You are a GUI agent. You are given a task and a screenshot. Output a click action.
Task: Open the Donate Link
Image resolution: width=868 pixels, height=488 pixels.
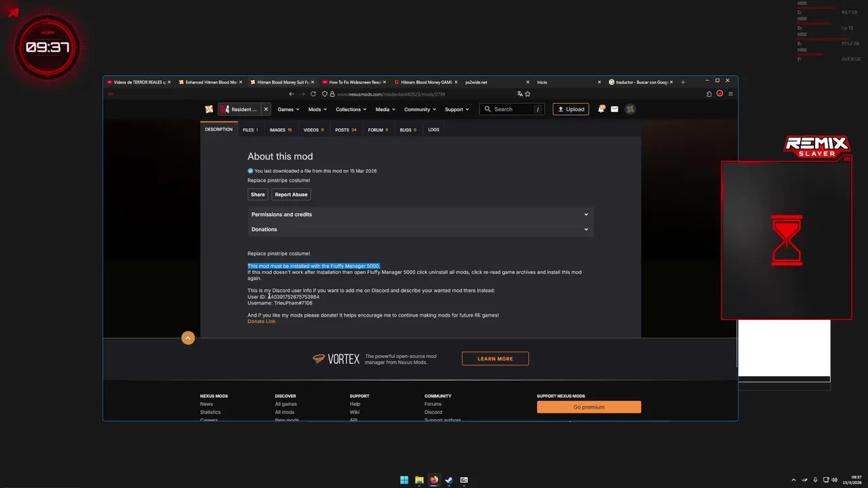(261, 321)
